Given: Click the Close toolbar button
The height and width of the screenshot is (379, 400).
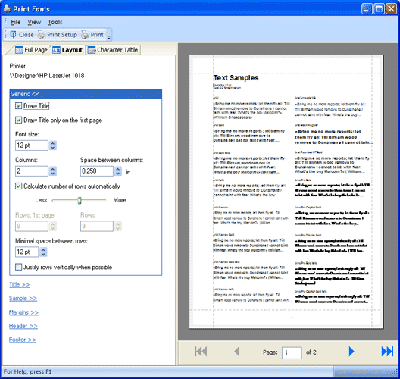Looking at the screenshot, I should pyautogui.click(x=22, y=34).
